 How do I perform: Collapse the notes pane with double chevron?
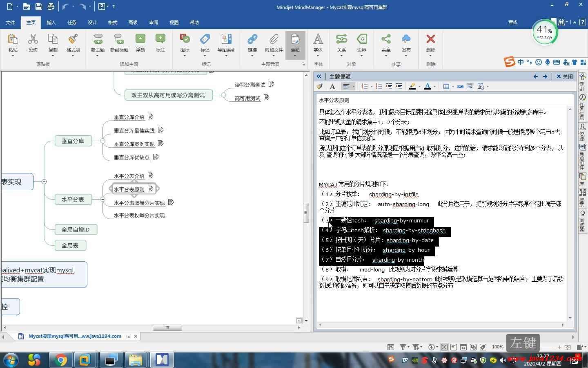319,76
